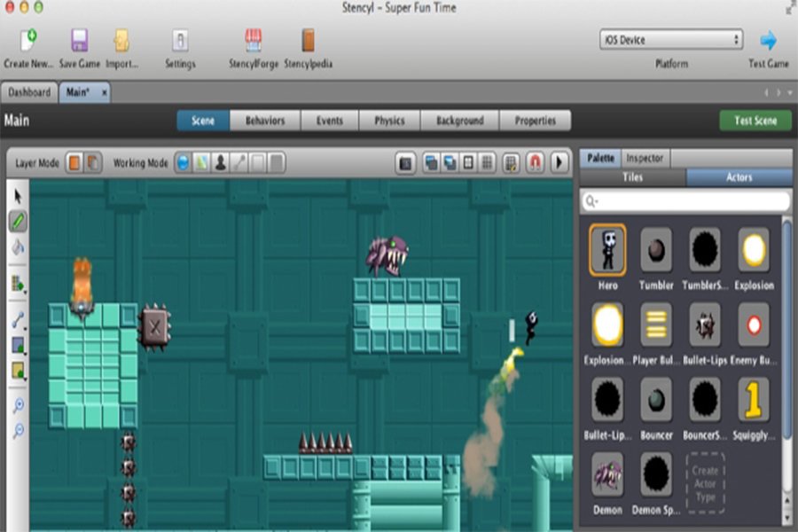Image resolution: width=798 pixels, height=532 pixels.
Task: Open the Events tab
Action: (329, 121)
